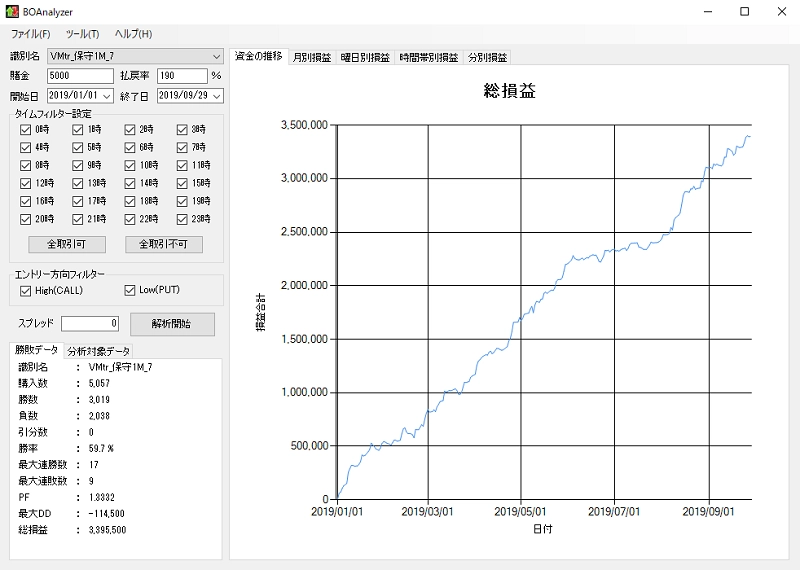Open the 開始日 date picker dropdown
Screen dimensions: 800x570
pyautogui.click(x=107, y=96)
